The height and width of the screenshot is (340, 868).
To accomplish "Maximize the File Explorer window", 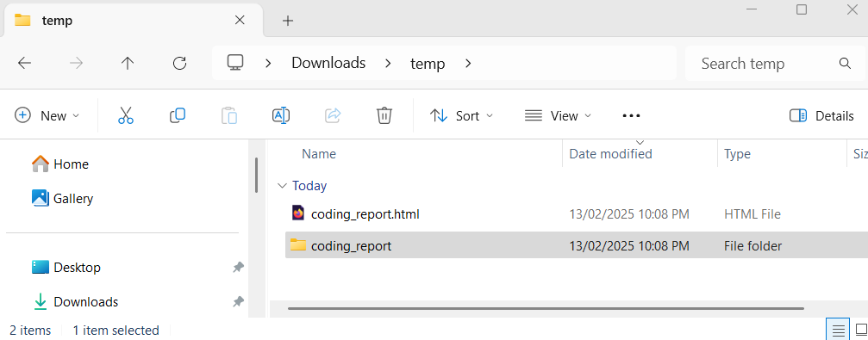I will [801, 9].
